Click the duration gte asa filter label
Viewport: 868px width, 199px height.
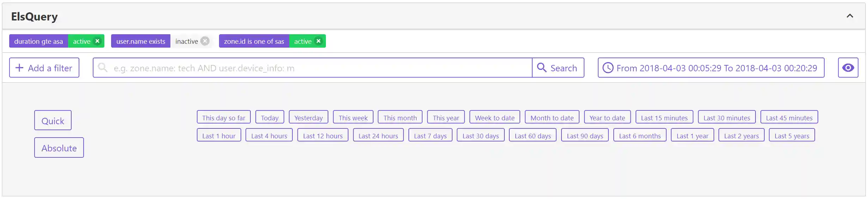pos(38,41)
